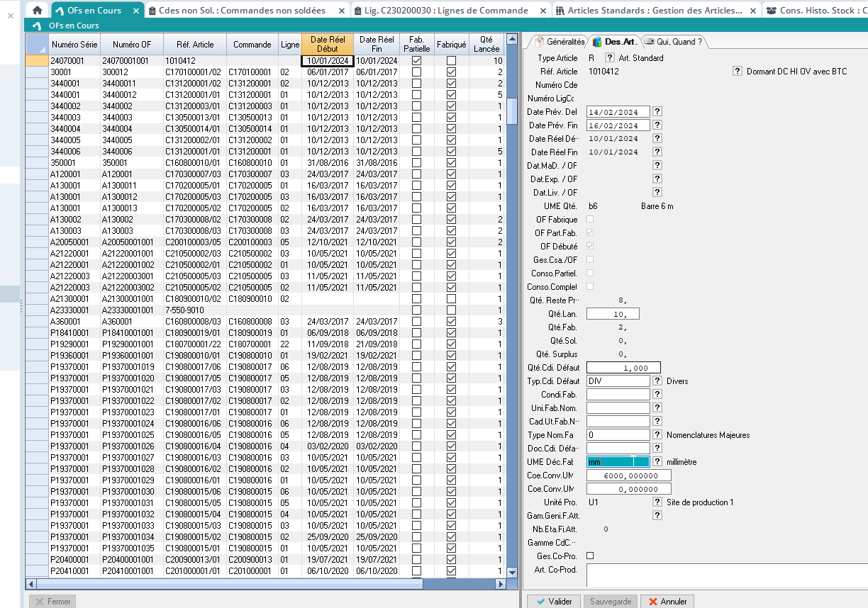Open lookup for Typ.Cdi. Défaut field
This screenshot has height=608, width=868.
(657, 381)
